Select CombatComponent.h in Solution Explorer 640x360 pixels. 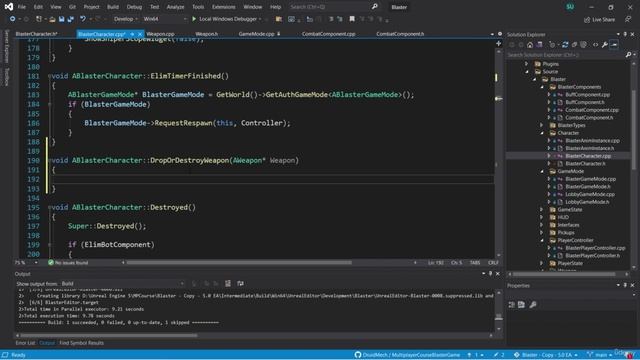589,118
